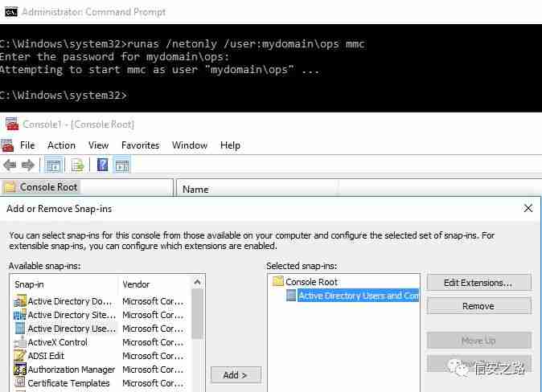
Task: Open the Window menu
Action: (190, 145)
